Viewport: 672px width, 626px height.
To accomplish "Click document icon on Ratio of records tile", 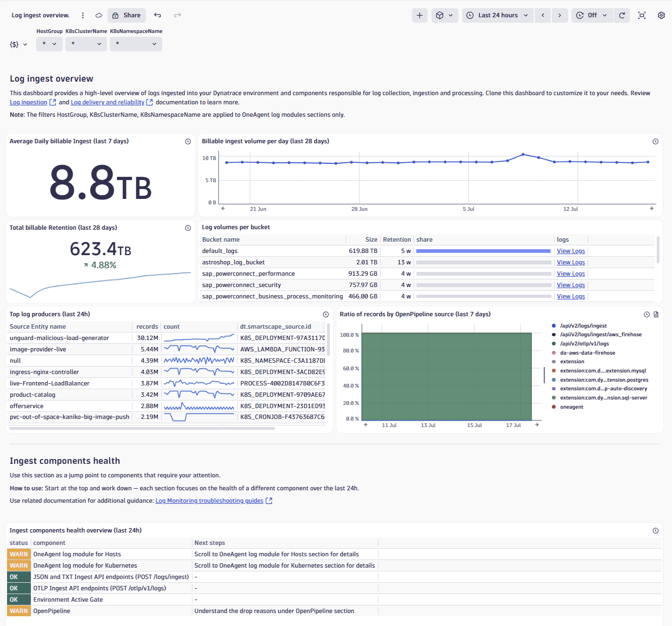I will (656, 315).
